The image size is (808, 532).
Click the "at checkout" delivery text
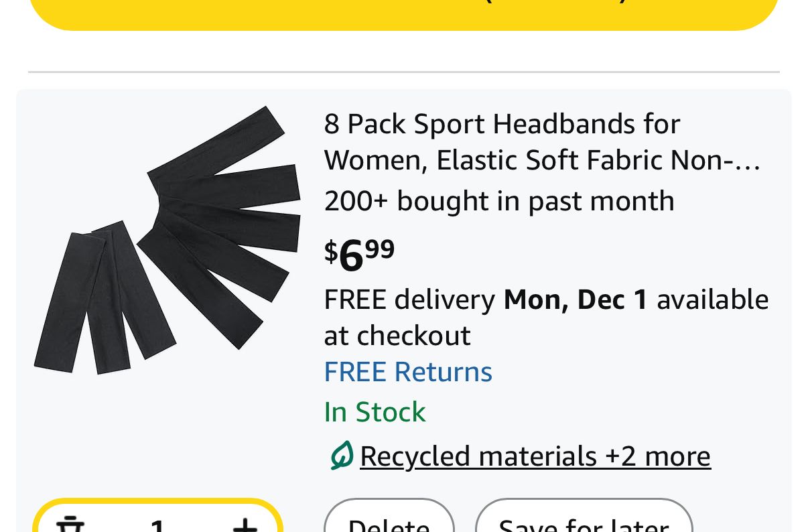click(x=397, y=336)
